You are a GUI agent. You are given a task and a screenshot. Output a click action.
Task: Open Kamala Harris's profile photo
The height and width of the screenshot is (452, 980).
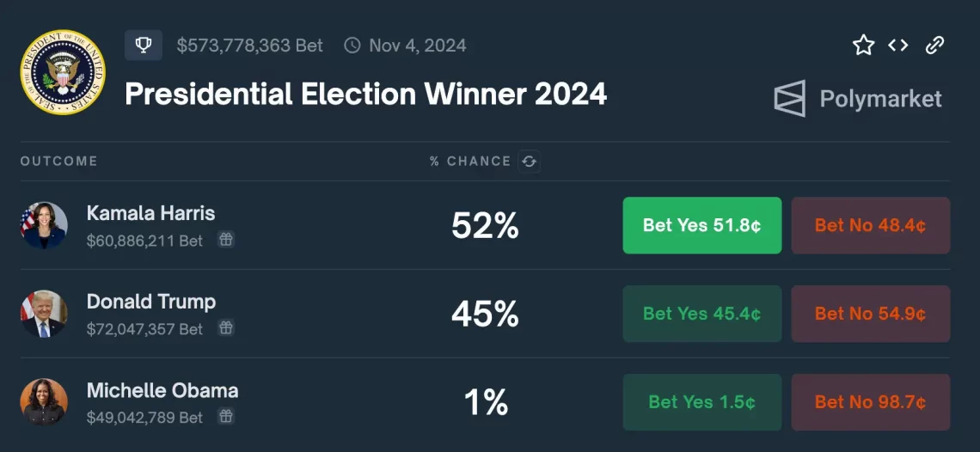[x=44, y=226]
